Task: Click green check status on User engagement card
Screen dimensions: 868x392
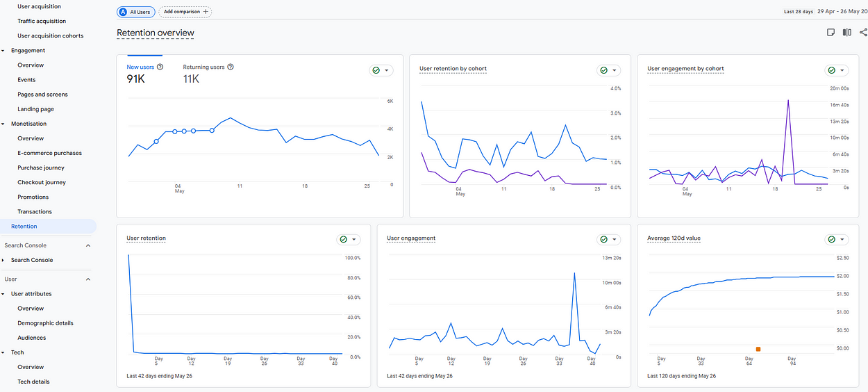Action: coord(603,240)
